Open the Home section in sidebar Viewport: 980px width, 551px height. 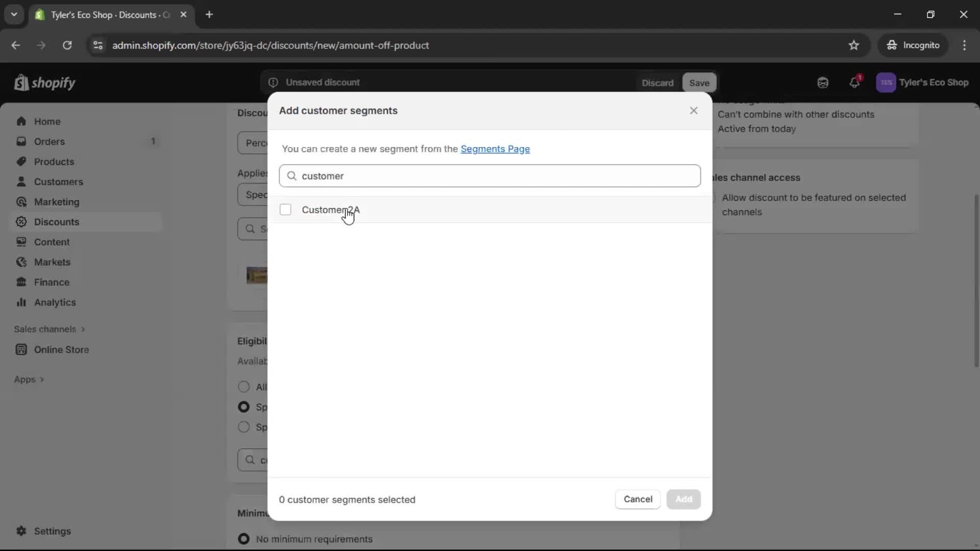click(46, 121)
